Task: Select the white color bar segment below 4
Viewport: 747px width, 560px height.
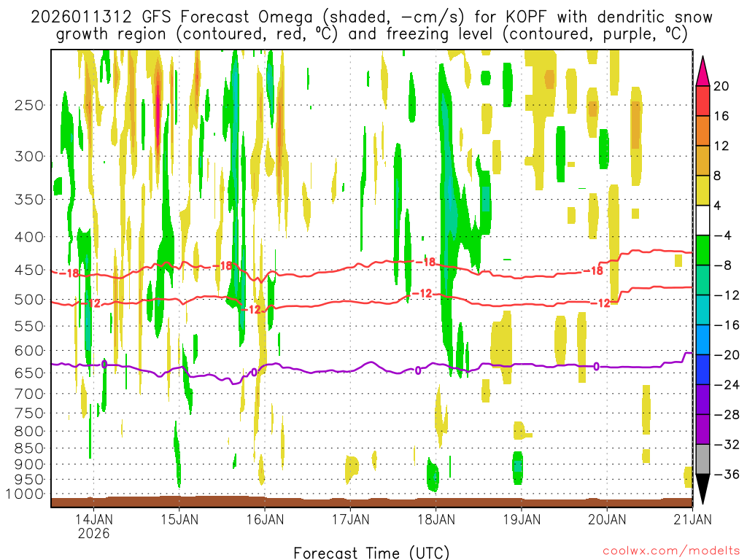Action: tap(704, 220)
